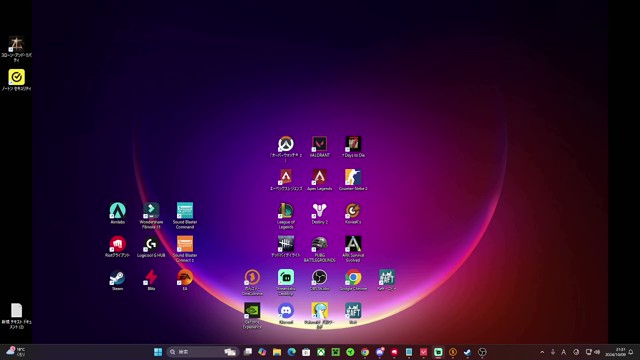
Task: Open Steam from the taskbar
Action: pos(467,352)
